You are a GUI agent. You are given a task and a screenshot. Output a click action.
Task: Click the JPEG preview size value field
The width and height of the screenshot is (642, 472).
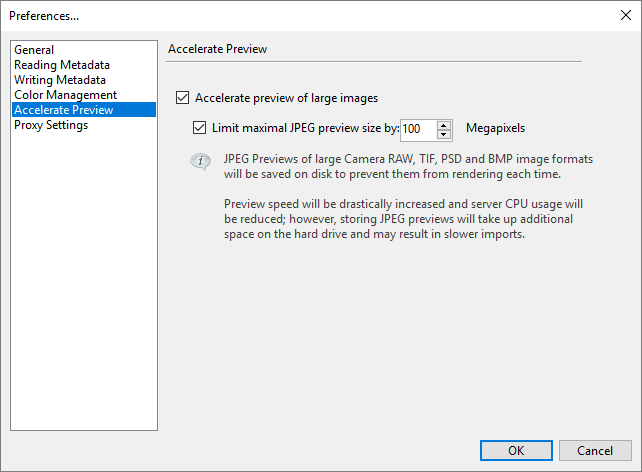pos(416,129)
